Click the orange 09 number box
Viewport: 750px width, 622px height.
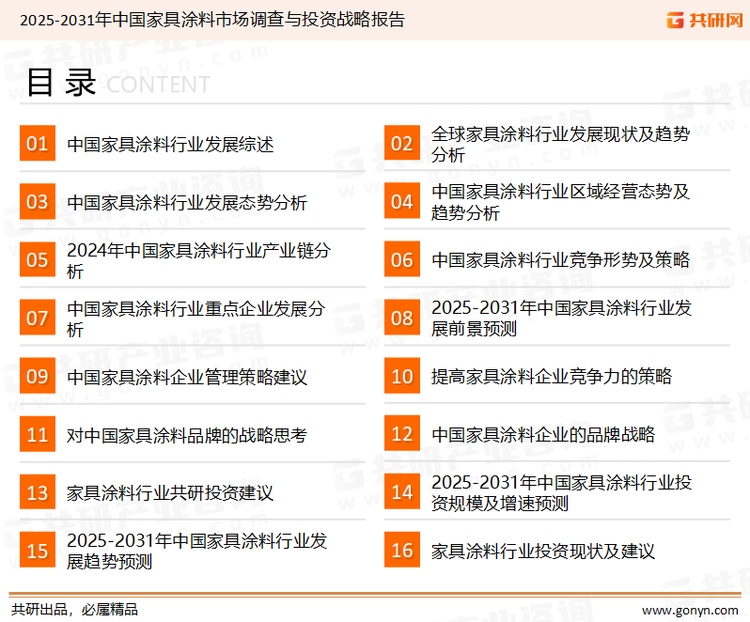coord(37,376)
